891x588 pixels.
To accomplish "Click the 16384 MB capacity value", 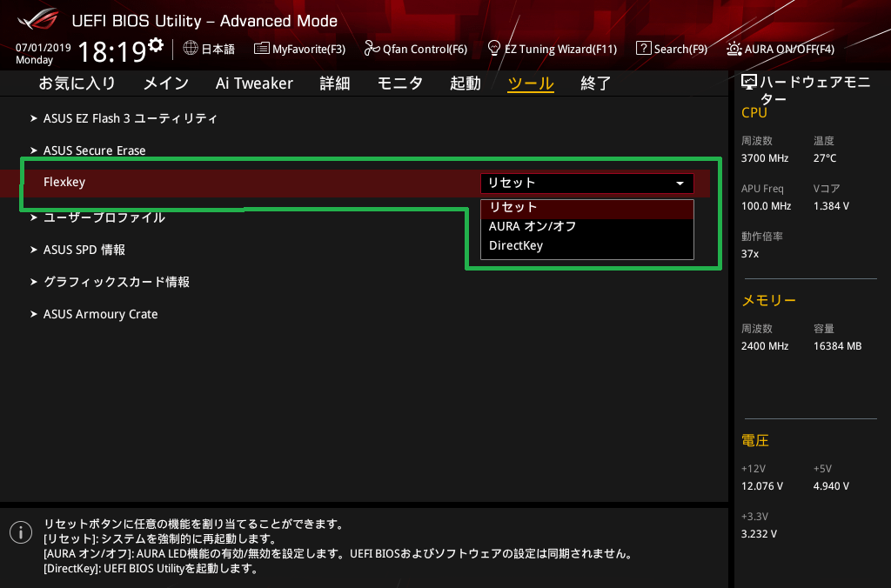I will [838, 346].
